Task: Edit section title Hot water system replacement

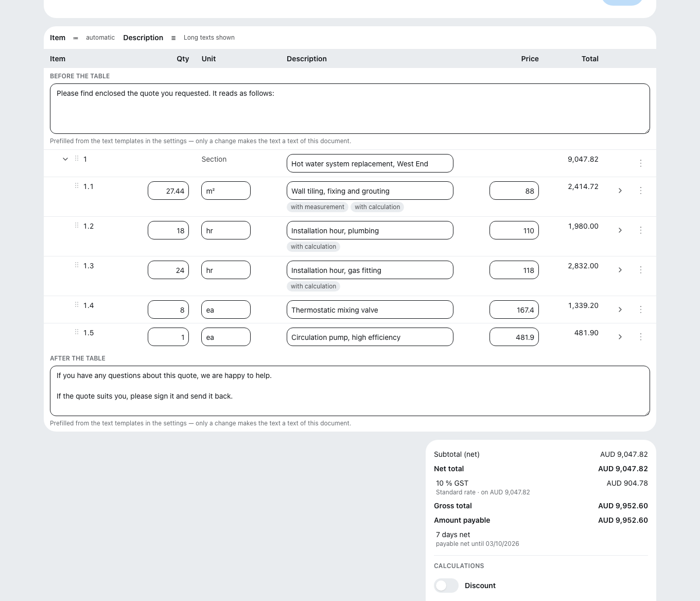Action: click(370, 163)
